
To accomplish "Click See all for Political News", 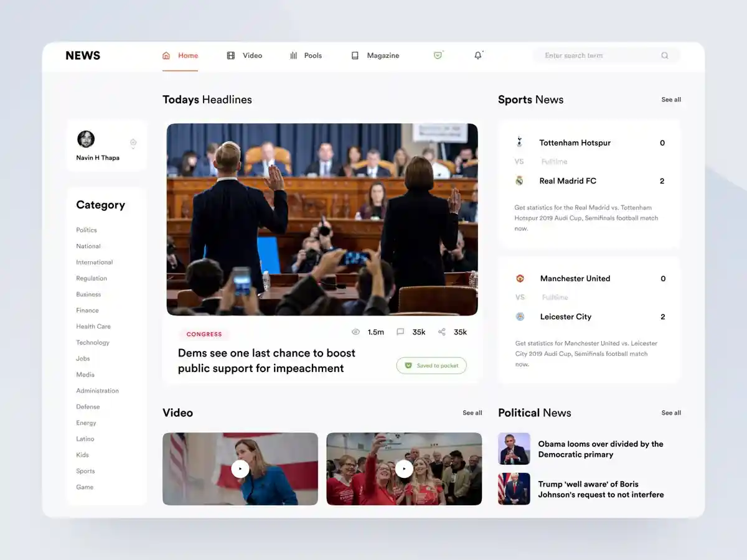I will tap(671, 413).
